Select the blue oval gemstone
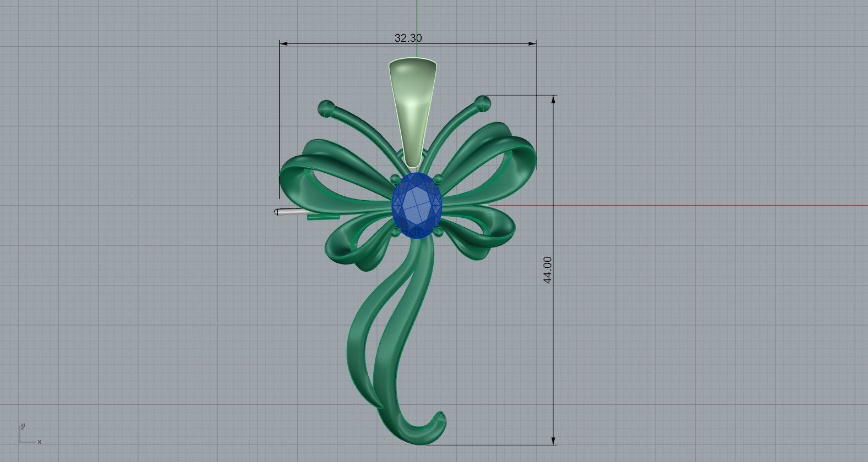This screenshot has height=462, width=868. click(x=417, y=205)
